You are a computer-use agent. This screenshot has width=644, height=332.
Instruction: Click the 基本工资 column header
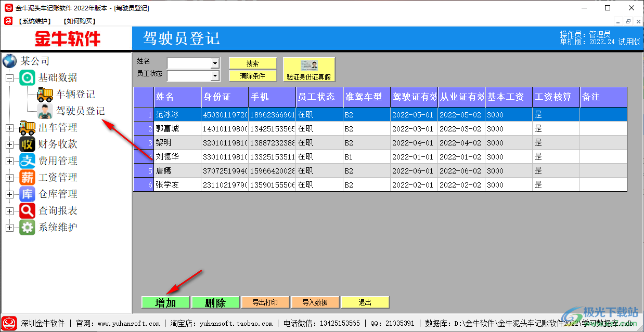click(509, 97)
